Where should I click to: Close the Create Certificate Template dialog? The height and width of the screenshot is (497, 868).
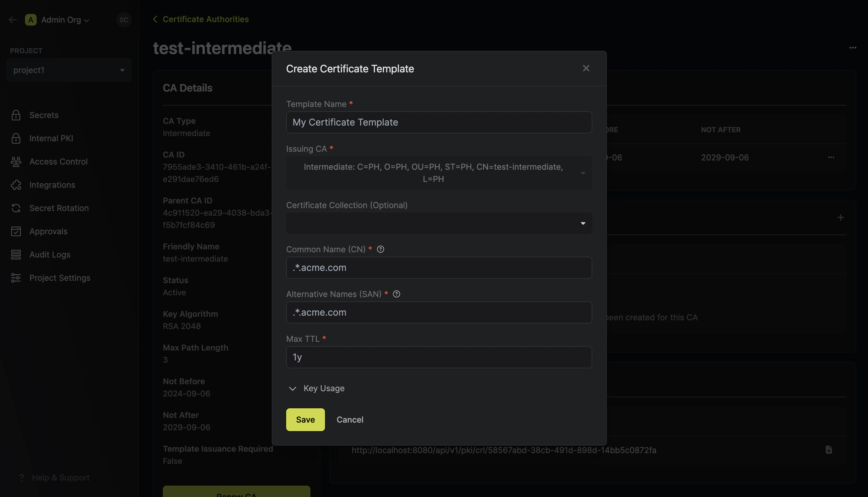click(x=586, y=68)
